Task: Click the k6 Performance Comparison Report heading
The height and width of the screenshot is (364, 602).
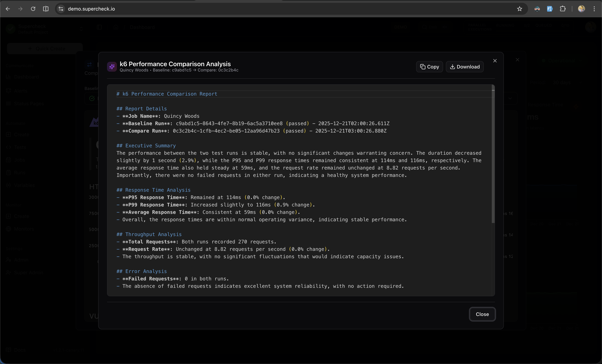Action: pos(170,94)
